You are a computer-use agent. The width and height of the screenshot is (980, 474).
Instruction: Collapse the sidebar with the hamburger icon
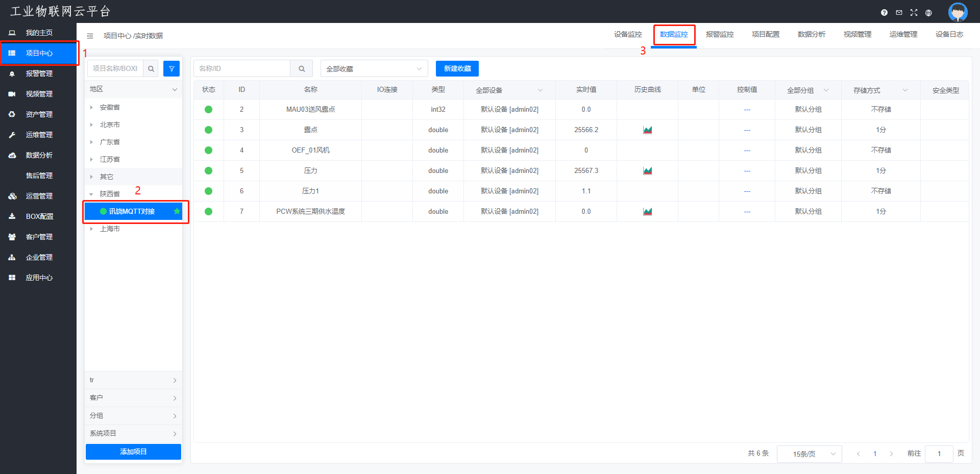pos(90,36)
